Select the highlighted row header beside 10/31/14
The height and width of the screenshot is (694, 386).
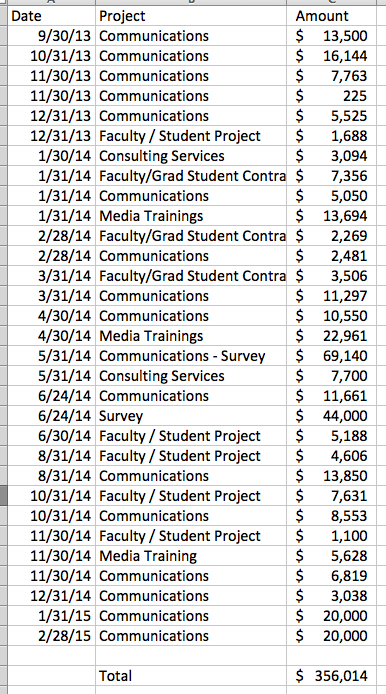tap(4, 496)
